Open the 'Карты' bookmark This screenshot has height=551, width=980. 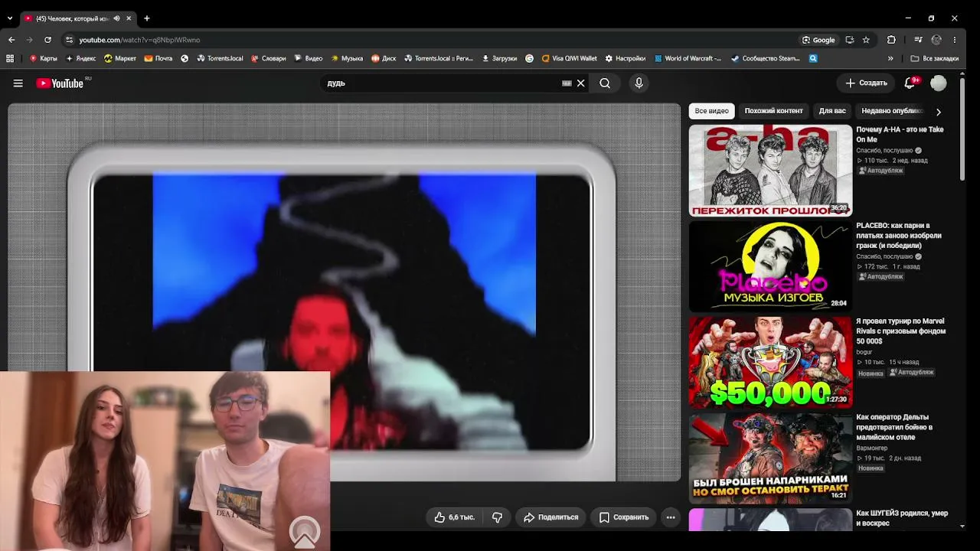click(x=44, y=58)
